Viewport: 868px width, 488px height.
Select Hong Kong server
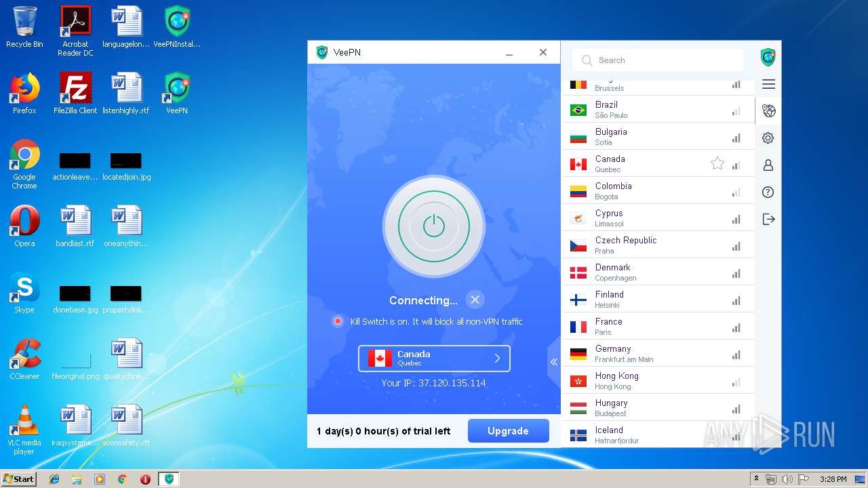pos(658,380)
